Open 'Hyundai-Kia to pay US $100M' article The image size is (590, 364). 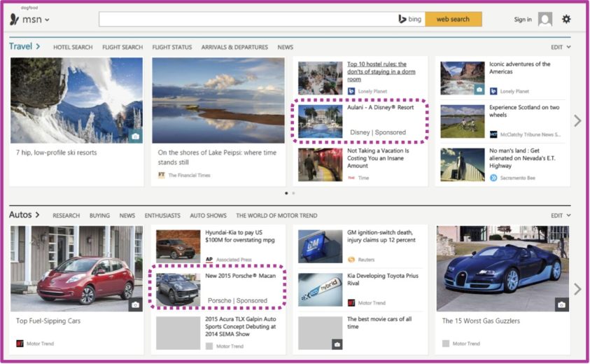[x=240, y=236]
